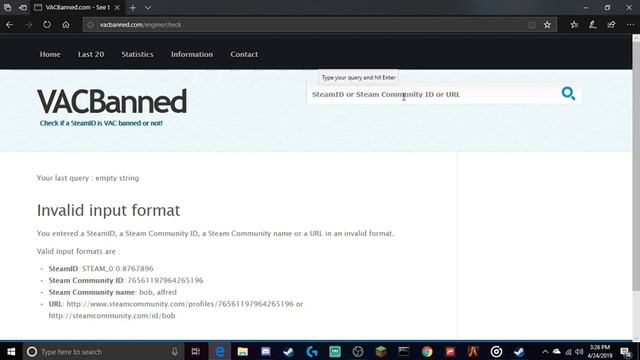Click the blue search magnifier icon
The image size is (640, 360).
[x=568, y=93]
